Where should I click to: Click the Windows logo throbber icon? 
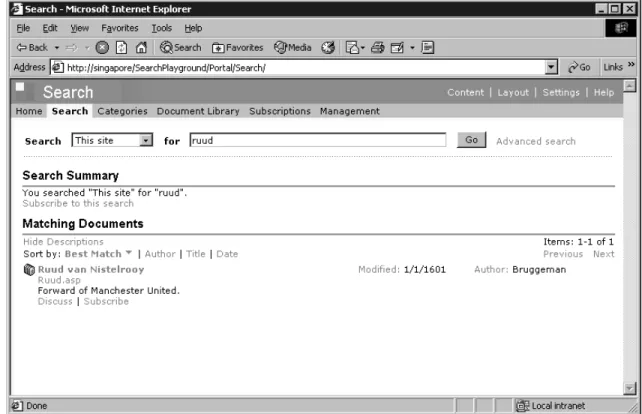tap(621, 28)
